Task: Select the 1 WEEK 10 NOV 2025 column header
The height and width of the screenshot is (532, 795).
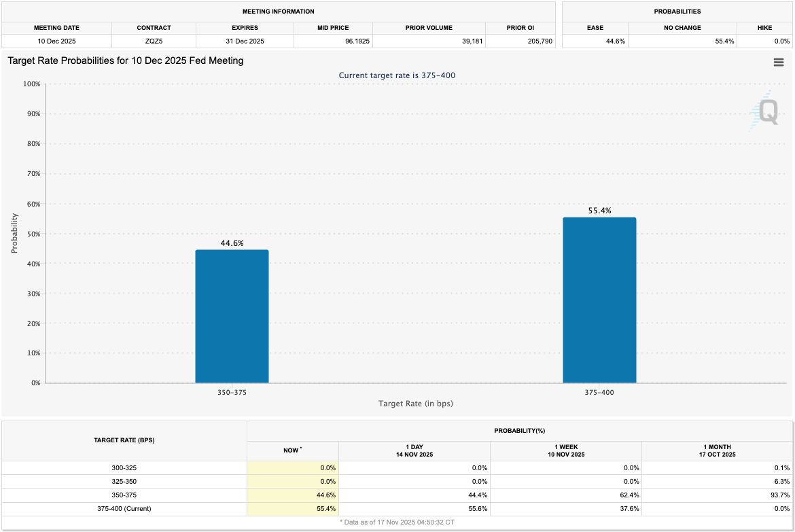Action: [565, 450]
